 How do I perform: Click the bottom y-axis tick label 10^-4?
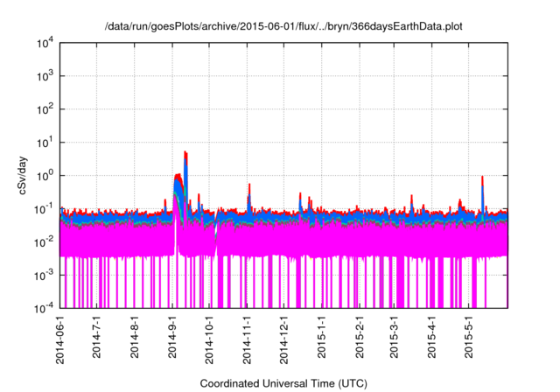45,308
